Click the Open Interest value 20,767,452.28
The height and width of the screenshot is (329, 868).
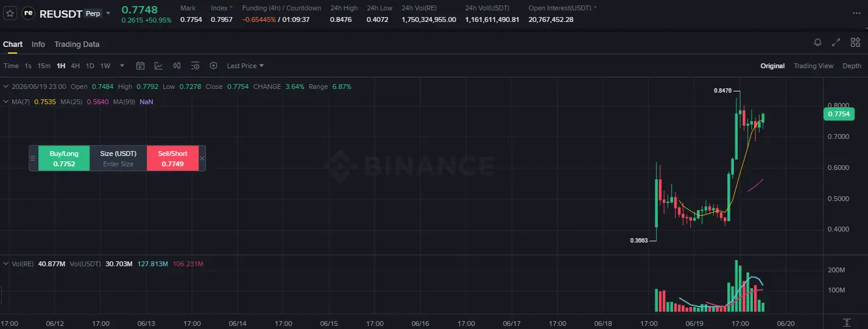click(x=551, y=19)
